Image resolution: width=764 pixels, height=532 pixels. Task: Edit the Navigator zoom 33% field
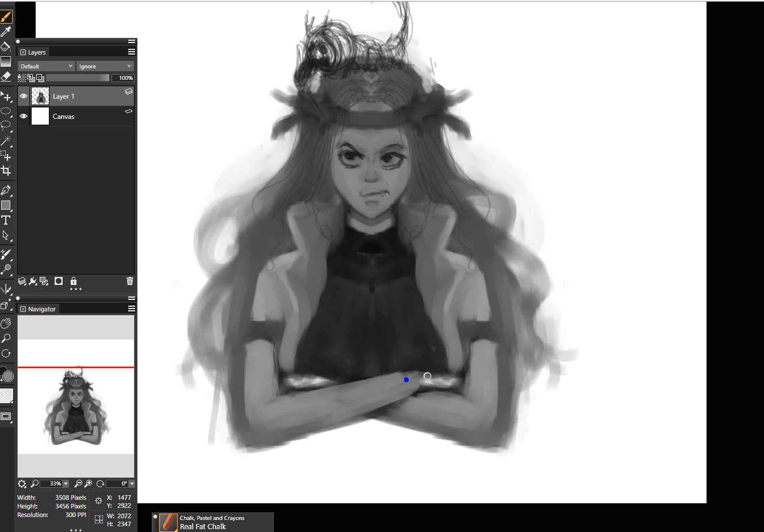click(51, 484)
